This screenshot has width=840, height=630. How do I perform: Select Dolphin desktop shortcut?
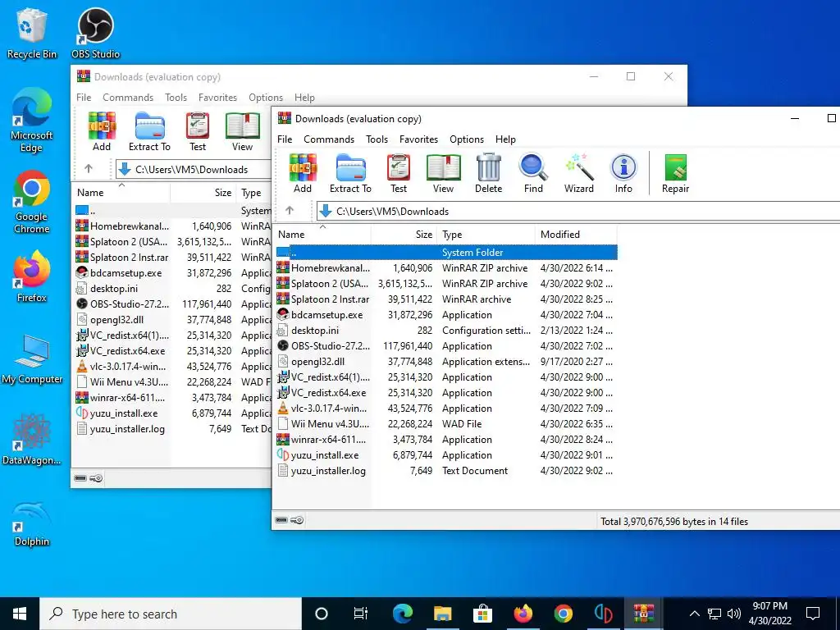(x=32, y=524)
